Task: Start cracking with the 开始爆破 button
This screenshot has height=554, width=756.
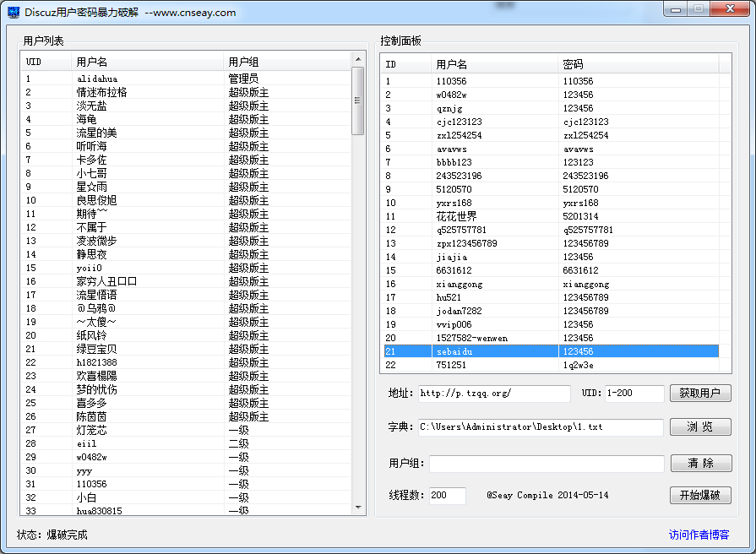Action: (x=700, y=495)
